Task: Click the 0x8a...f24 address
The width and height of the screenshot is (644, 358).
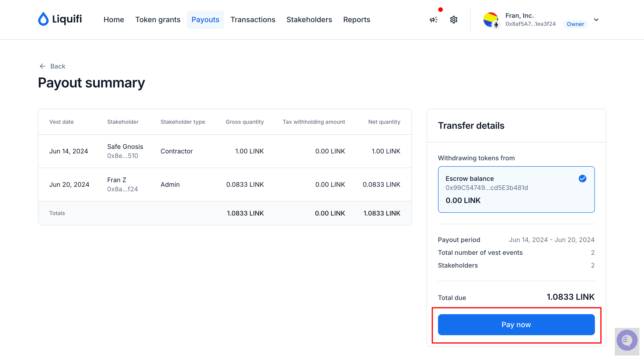Action: click(x=122, y=189)
